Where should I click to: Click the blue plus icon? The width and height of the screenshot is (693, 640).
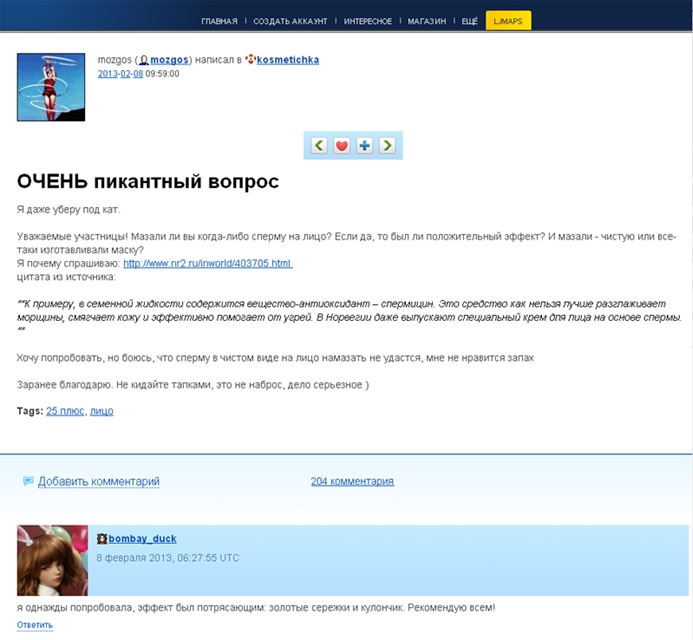tap(365, 145)
